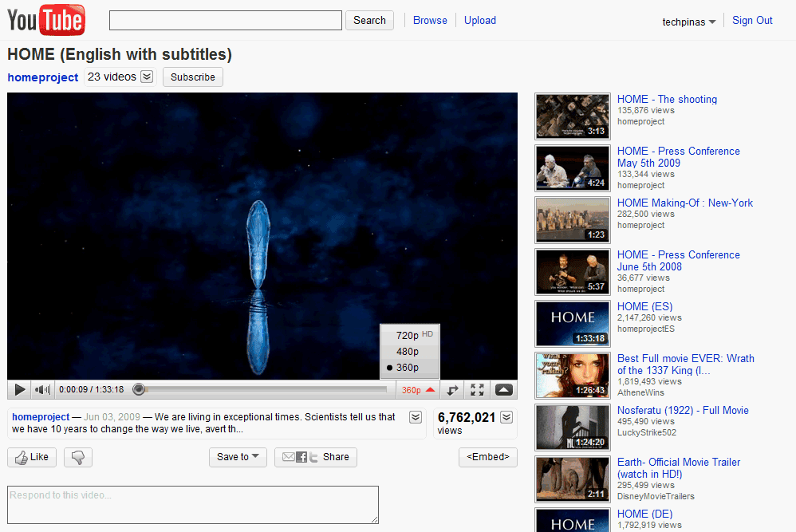Click the YouTube logo

46,20
